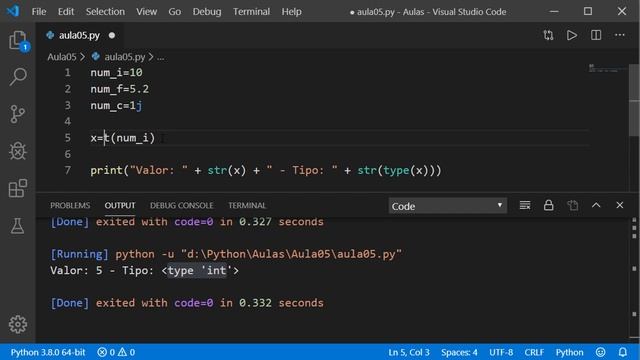Open the File menu
The width and height of the screenshot is (640, 360).
tap(39, 11)
